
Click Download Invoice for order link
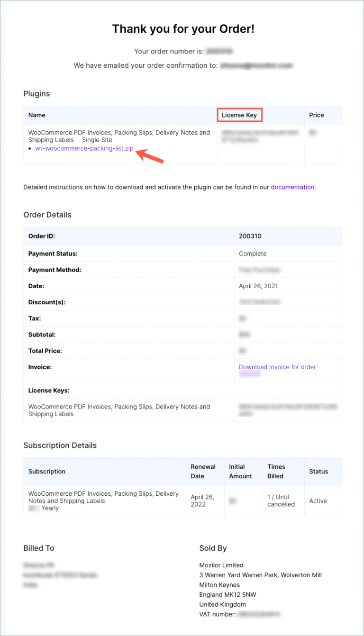[x=277, y=367]
